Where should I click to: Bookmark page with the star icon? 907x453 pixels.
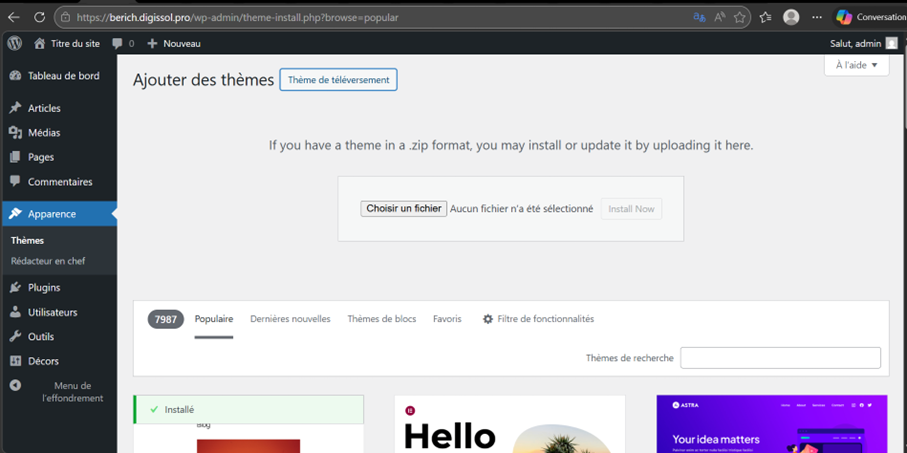click(740, 17)
